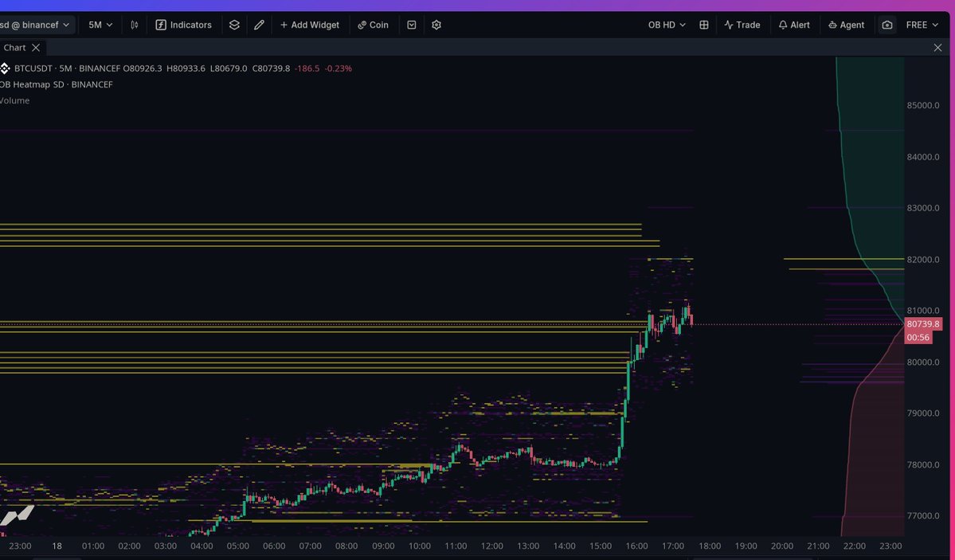This screenshot has height=560, width=955.
Task: Open the chart type candlestick icon
Action: pyautogui.click(x=134, y=25)
